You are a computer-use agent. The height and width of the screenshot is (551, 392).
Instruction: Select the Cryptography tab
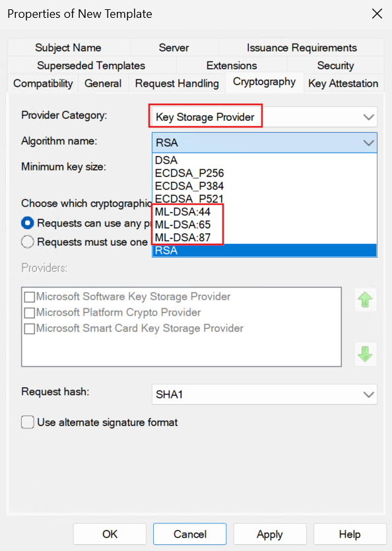tap(264, 82)
